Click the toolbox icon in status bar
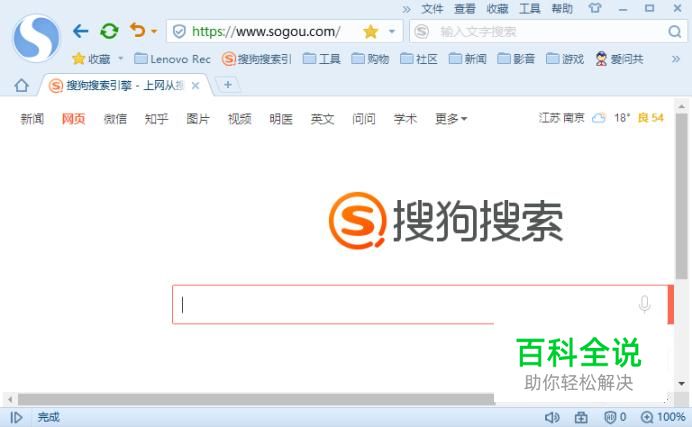Screen dimensions: 692x427 click(581, 417)
